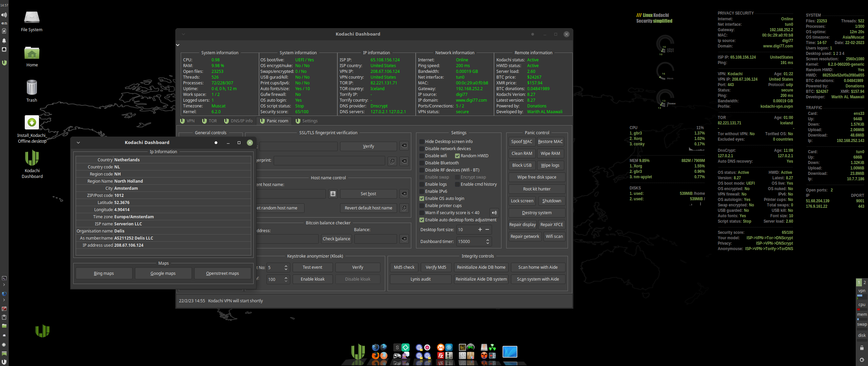Collapse the info panel chevron below title bar
This screenshot has height=366, width=868.
tap(178, 45)
